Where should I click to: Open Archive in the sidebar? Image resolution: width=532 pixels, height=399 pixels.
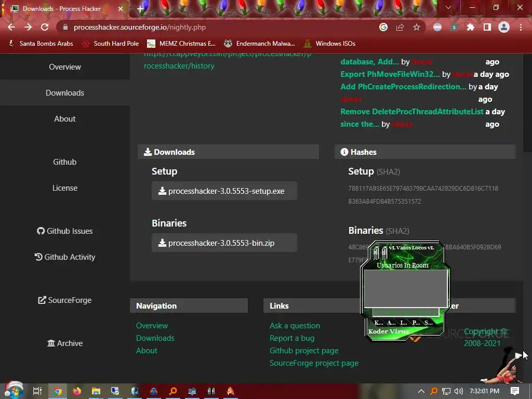[65, 343]
